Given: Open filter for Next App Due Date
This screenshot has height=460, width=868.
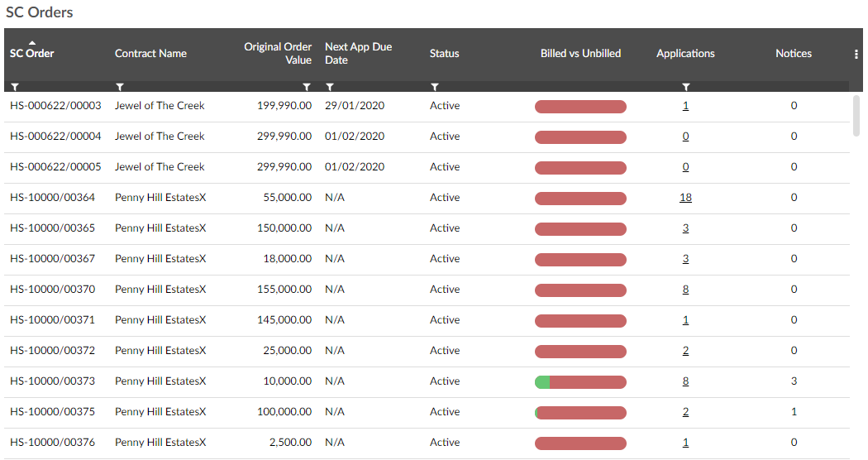Looking at the screenshot, I should [x=330, y=86].
